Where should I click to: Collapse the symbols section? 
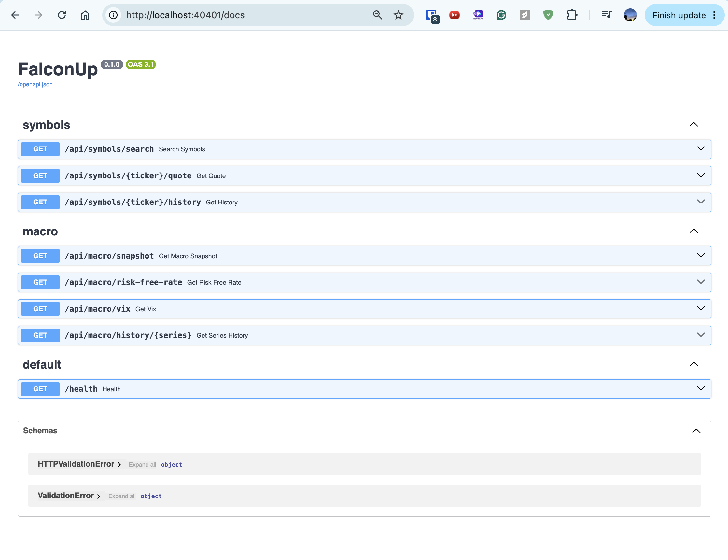(x=693, y=125)
